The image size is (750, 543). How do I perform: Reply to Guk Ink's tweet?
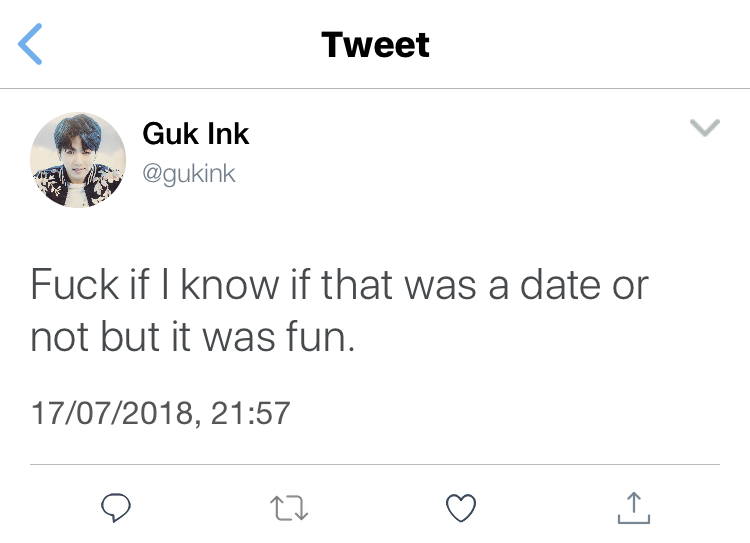119,510
